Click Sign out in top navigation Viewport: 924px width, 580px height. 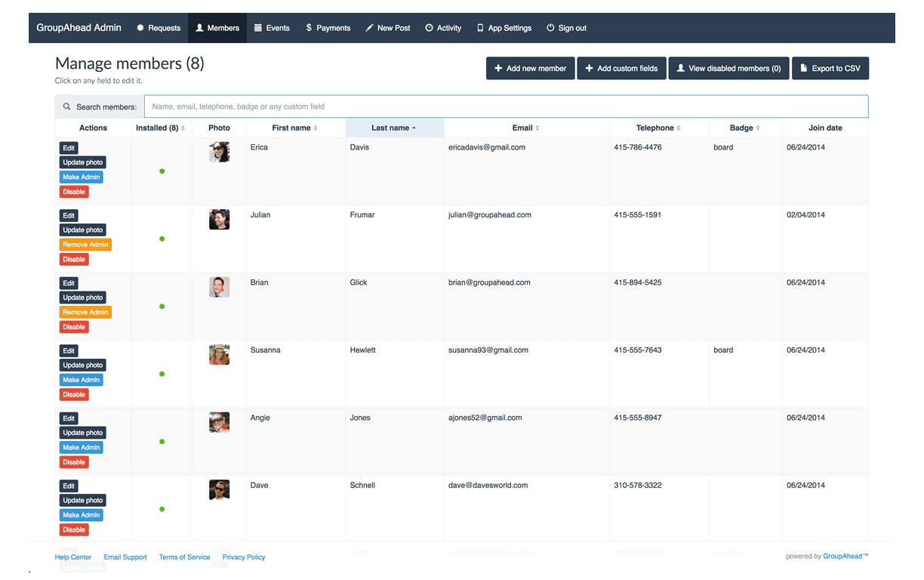point(566,28)
